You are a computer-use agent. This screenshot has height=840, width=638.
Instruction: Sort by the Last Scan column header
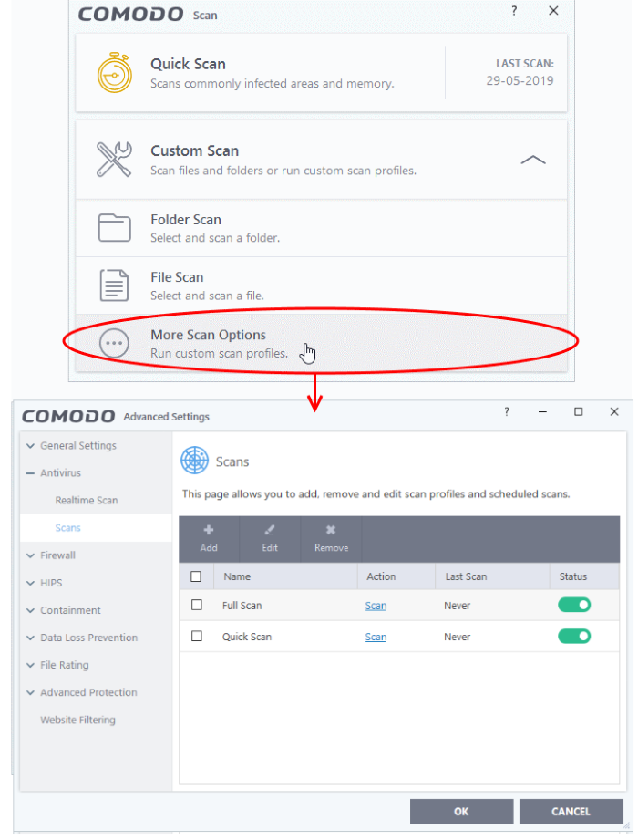[x=493, y=576]
